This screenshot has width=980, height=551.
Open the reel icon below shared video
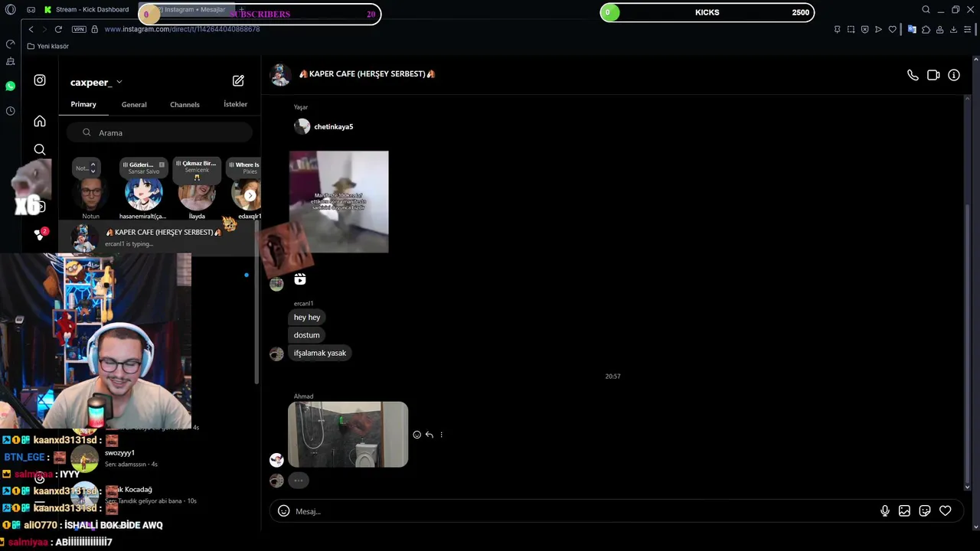300,279
